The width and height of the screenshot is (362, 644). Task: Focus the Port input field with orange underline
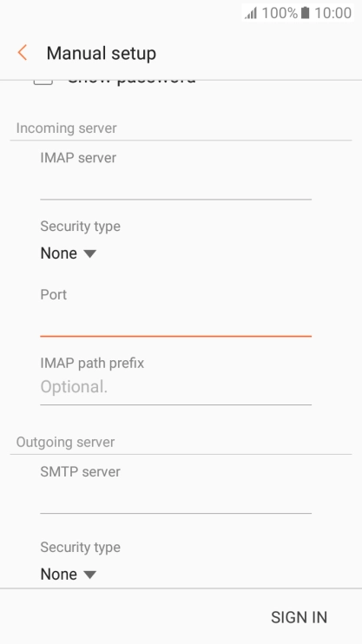pos(176,322)
